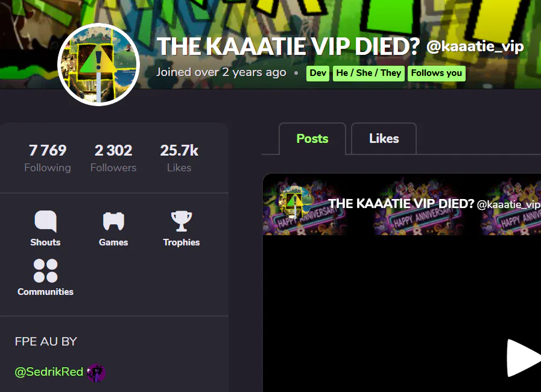The image size is (541, 392).
Task: Play the video post
Action: click(x=524, y=358)
